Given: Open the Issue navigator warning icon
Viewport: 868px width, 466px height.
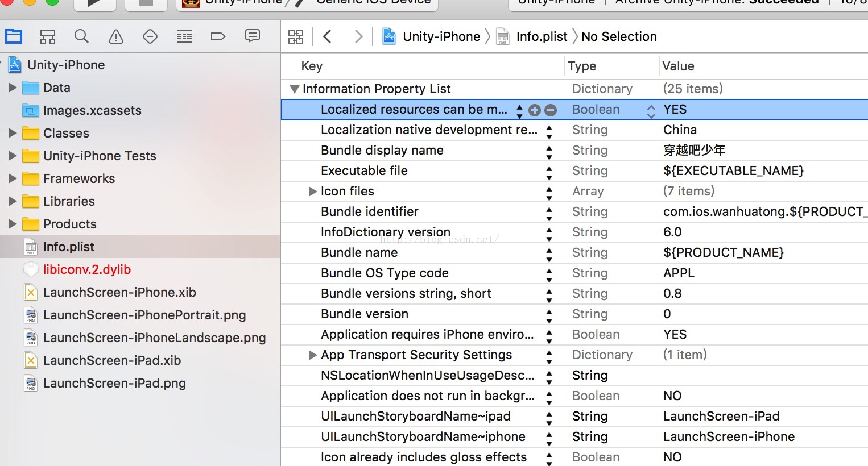Looking at the screenshot, I should (x=116, y=37).
